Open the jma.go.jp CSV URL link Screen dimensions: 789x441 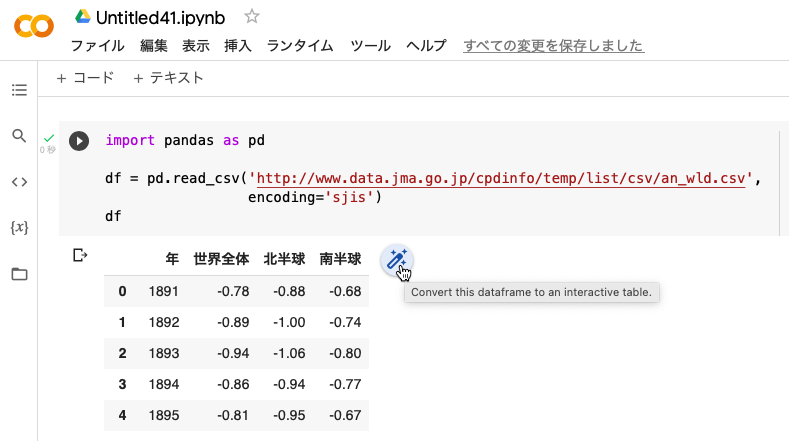[501, 178]
